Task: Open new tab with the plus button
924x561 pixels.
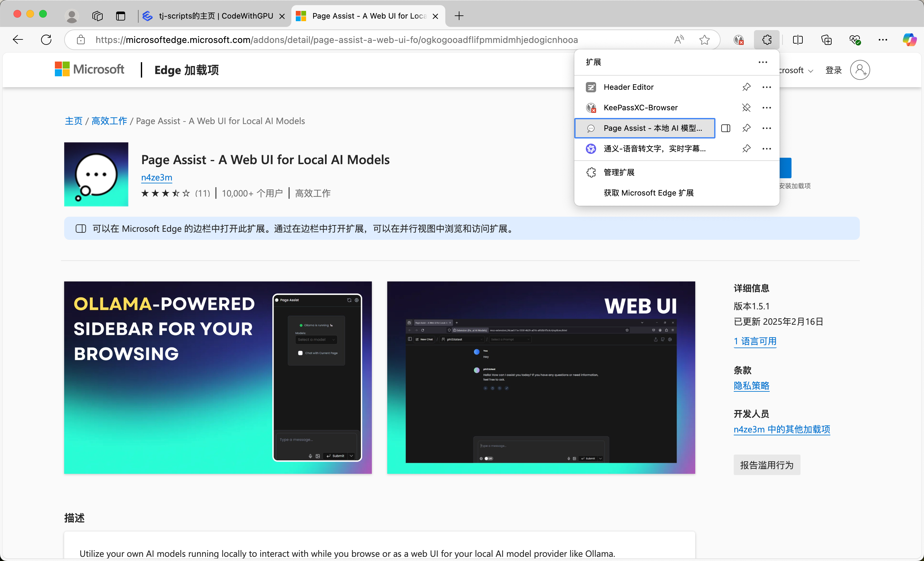Action: [x=459, y=16]
